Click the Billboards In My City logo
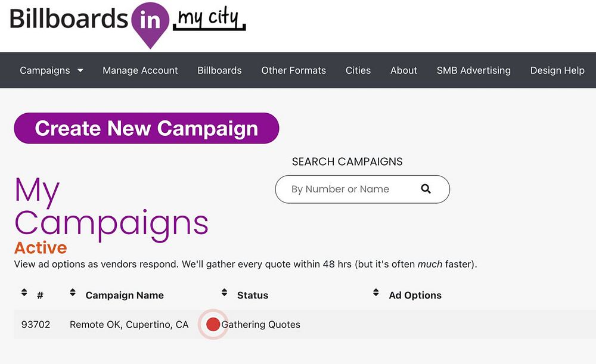The width and height of the screenshot is (596, 364). (x=128, y=24)
